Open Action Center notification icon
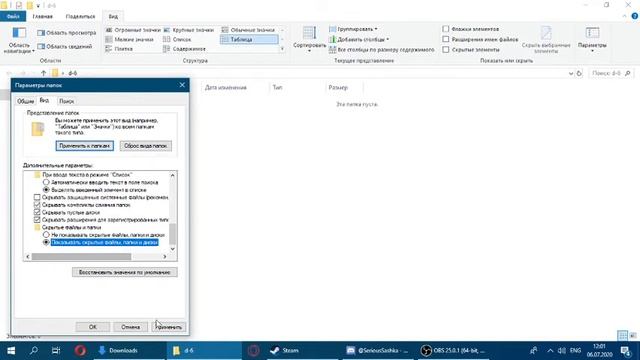The image size is (640, 360). [x=626, y=350]
